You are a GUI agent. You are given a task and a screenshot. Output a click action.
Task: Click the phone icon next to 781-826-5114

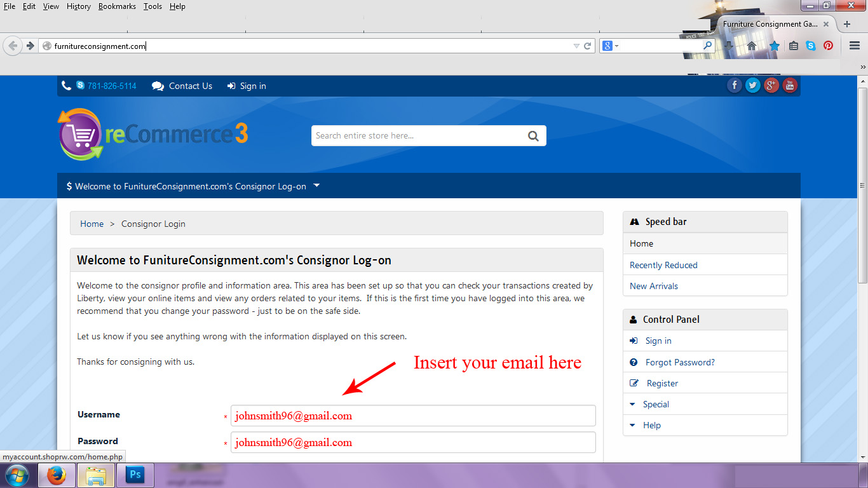(67, 85)
